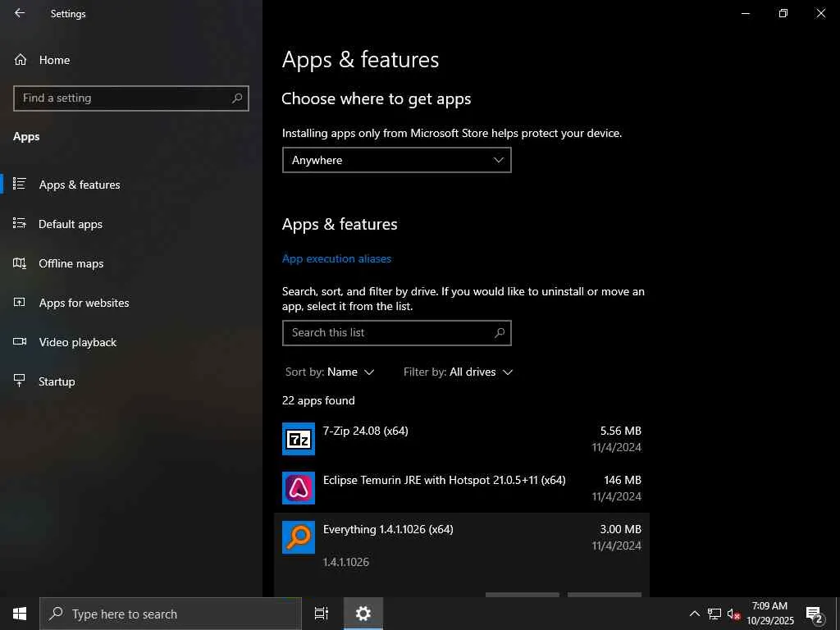Click the Everything app magnifier icon
Image resolution: width=840 pixels, height=630 pixels.
click(x=299, y=537)
